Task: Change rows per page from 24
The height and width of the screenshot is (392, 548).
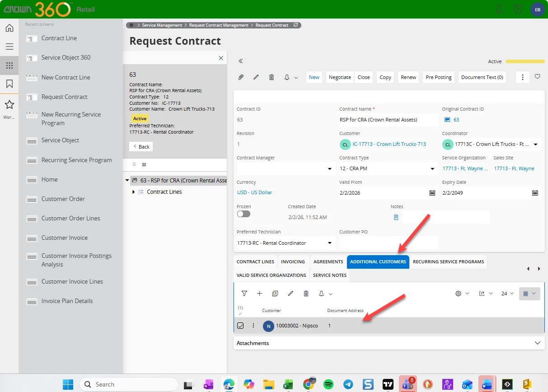Action: pyautogui.click(x=507, y=294)
